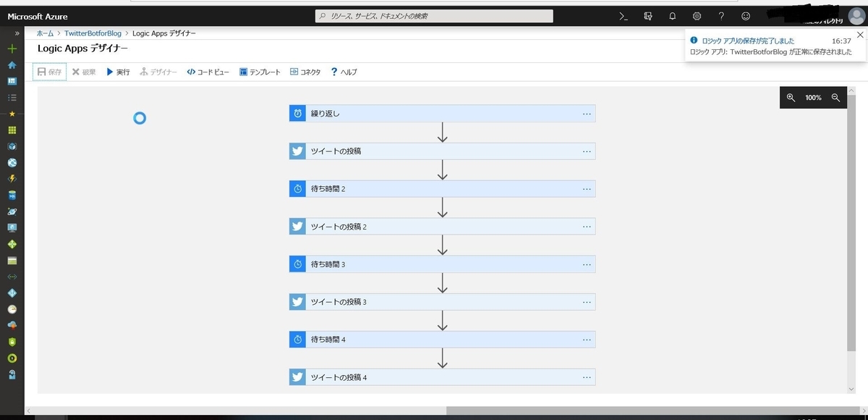This screenshot has width=868, height=420.
Task: Open Resource groups cube icon
Action: tap(12, 146)
